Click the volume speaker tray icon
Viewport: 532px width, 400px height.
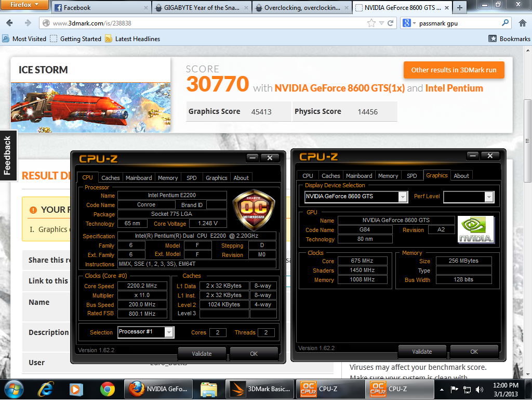click(480, 390)
